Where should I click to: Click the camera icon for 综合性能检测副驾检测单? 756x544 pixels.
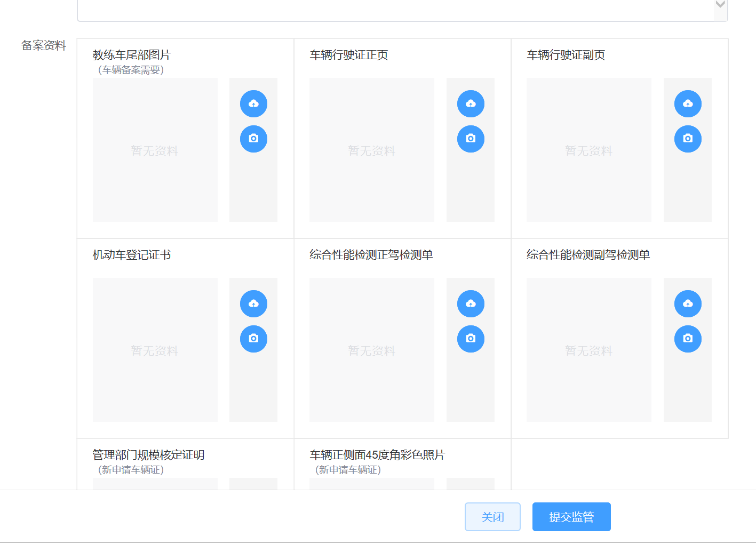(688, 339)
